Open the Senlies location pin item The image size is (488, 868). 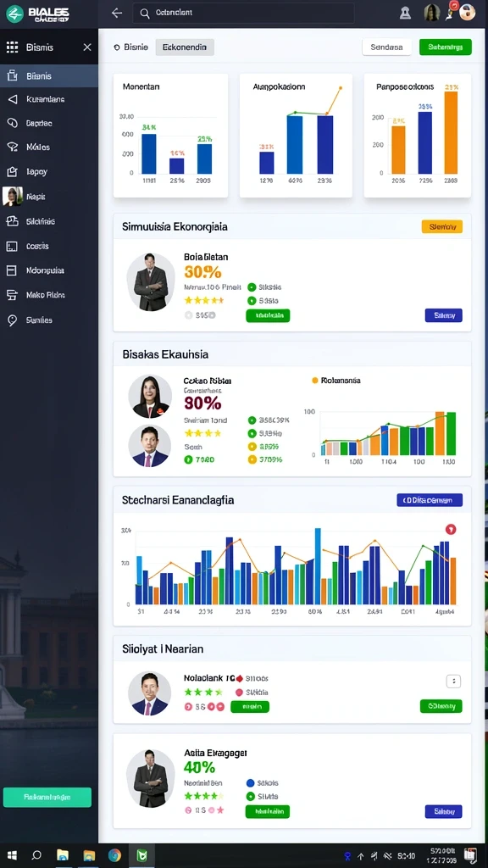click(39, 320)
